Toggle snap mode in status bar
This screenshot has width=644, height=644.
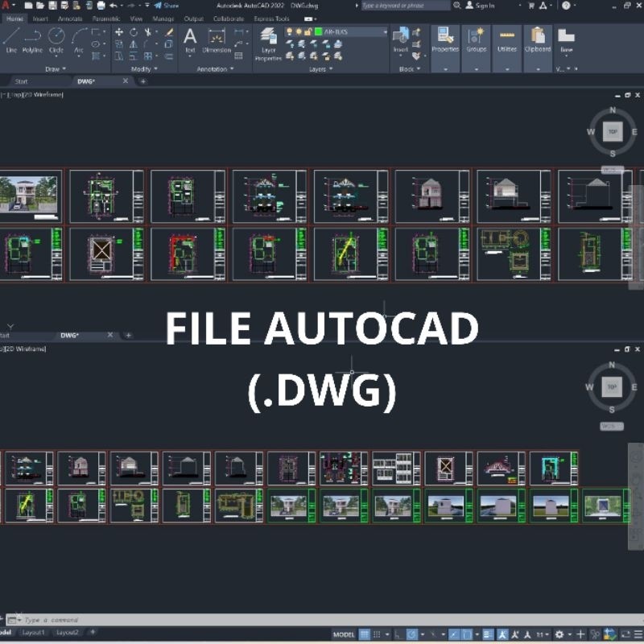click(x=377, y=634)
